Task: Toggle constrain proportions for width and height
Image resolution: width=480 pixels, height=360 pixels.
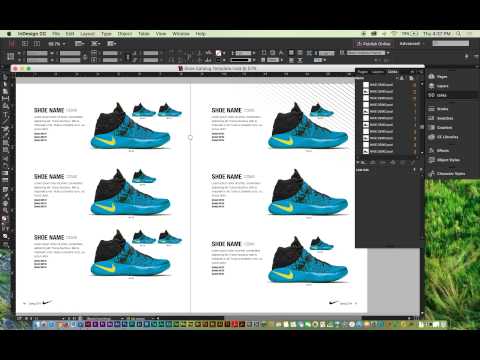Action: coord(85,56)
